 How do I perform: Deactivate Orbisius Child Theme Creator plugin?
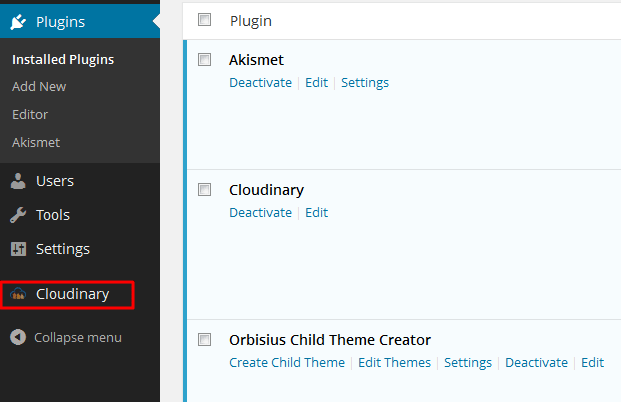pyautogui.click(x=536, y=363)
